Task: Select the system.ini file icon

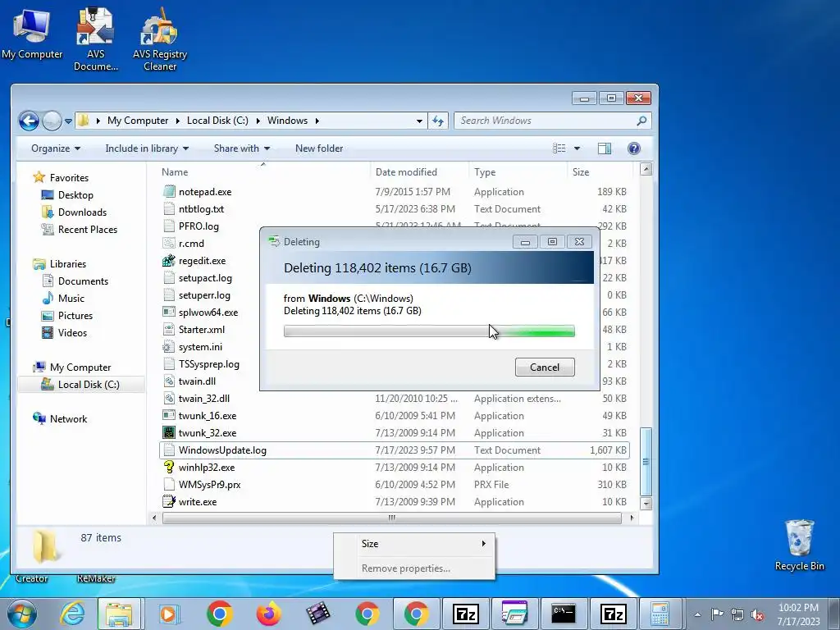Action: (169, 347)
